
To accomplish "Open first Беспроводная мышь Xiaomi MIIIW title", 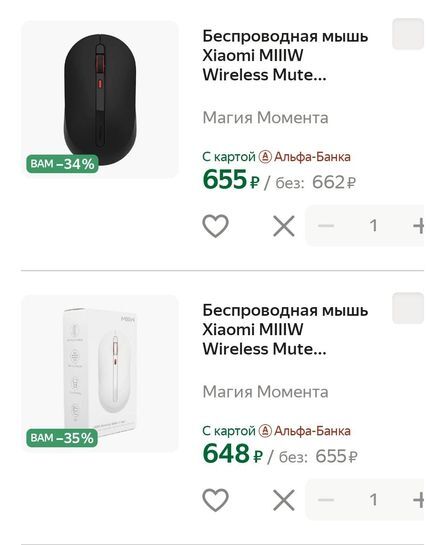I will coord(285,56).
